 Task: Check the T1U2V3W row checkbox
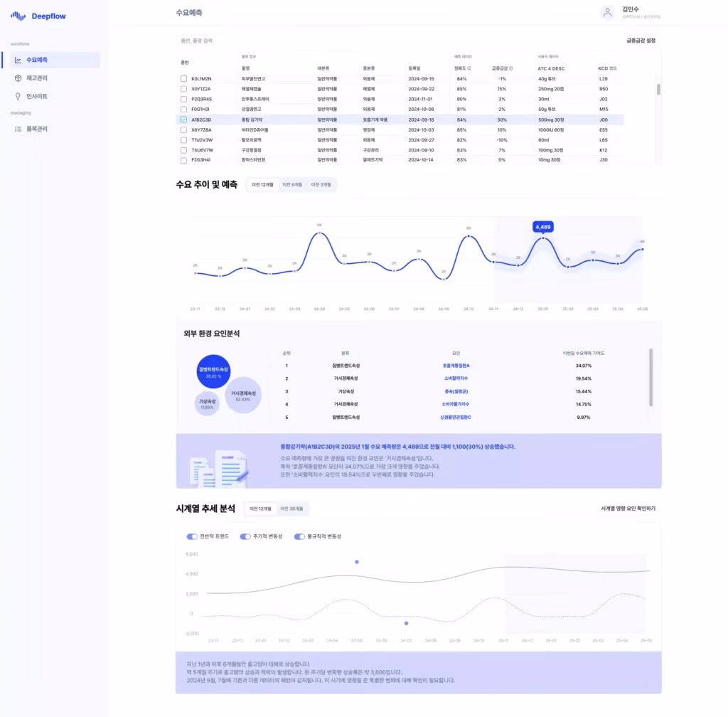pyautogui.click(x=184, y=140)
